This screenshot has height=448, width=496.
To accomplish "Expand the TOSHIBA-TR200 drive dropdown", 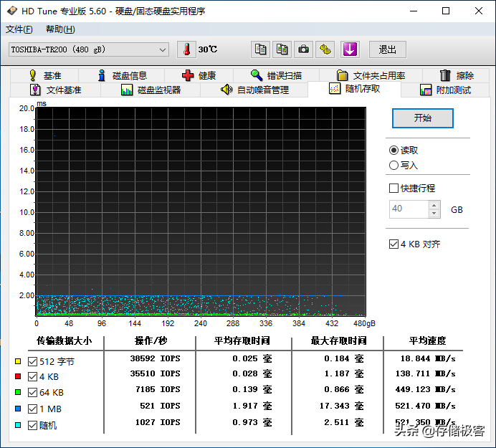I will click(163, 49).
